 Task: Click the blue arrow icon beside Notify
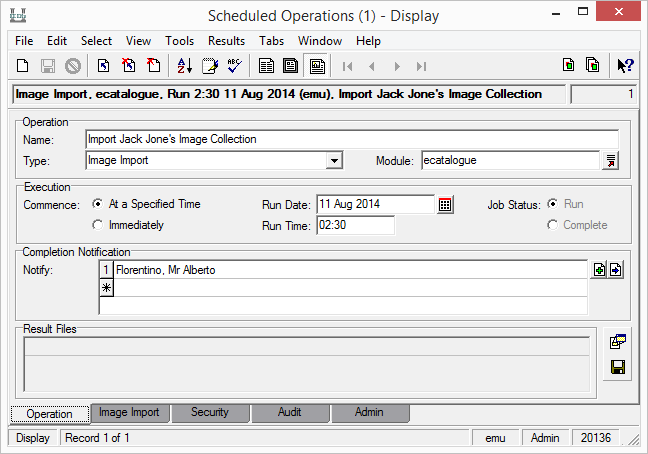click(616, 270)
